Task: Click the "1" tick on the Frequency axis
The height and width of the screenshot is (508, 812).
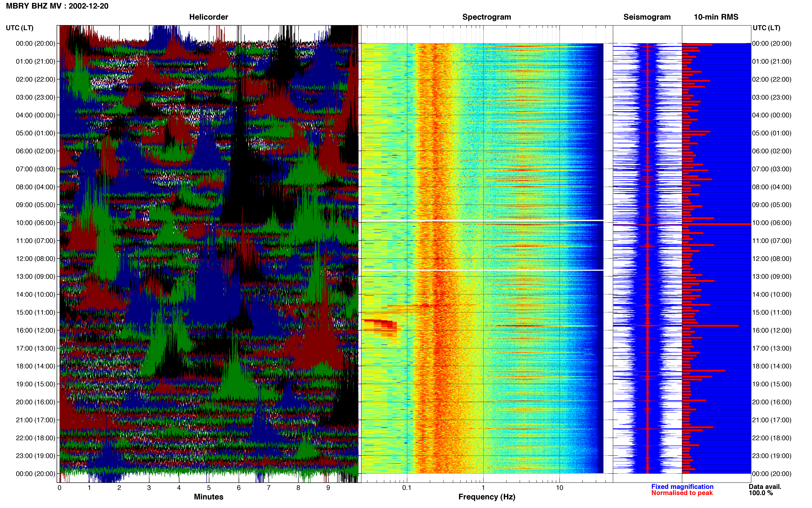Action: pyautogui.click(x=483, y=488)
